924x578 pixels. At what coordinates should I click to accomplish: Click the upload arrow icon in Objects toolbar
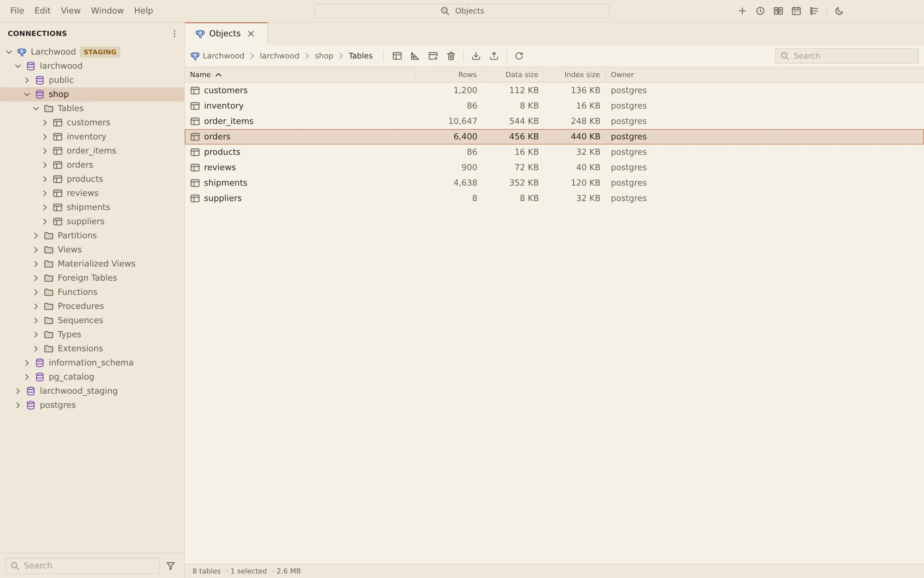[494, 56]
